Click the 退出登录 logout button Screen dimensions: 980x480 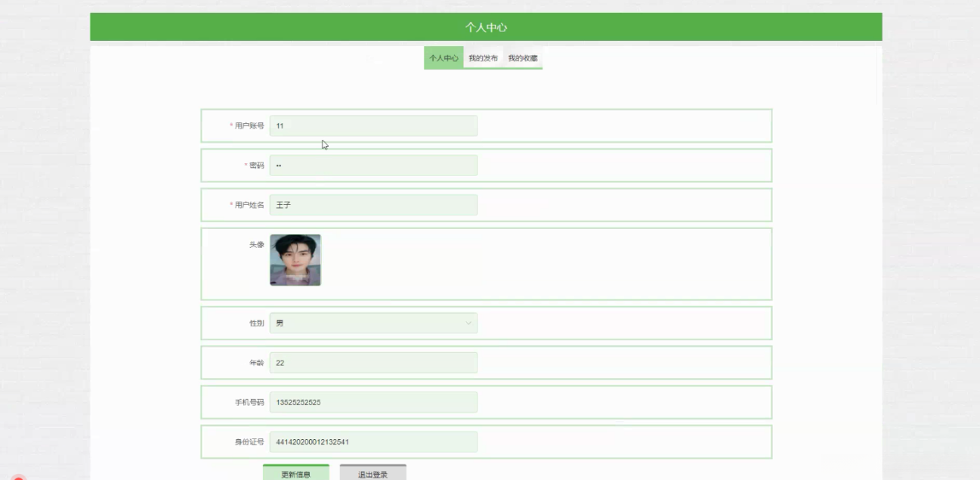373,472
